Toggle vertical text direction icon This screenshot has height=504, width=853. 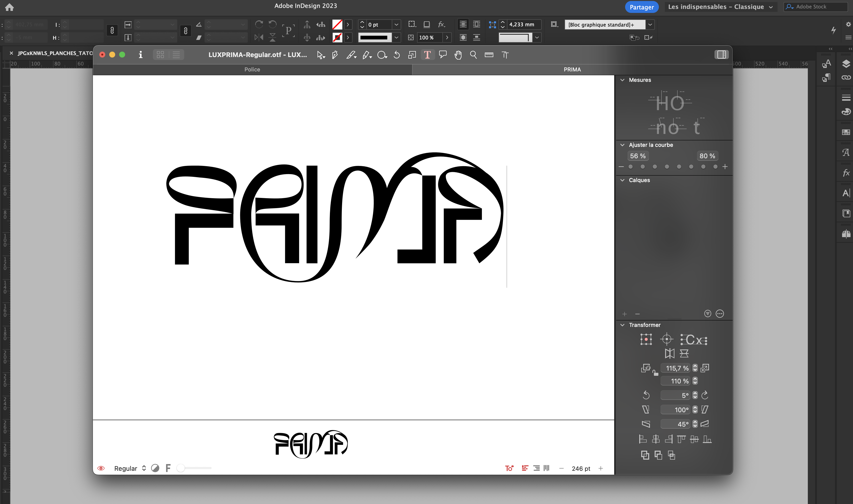pyautogui.click(x=546, y=468)
